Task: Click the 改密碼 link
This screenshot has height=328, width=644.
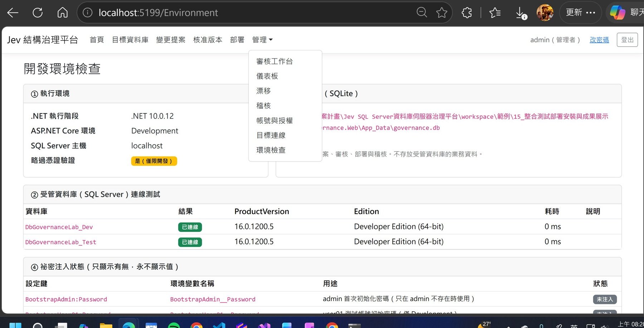Action: point(599,40)
